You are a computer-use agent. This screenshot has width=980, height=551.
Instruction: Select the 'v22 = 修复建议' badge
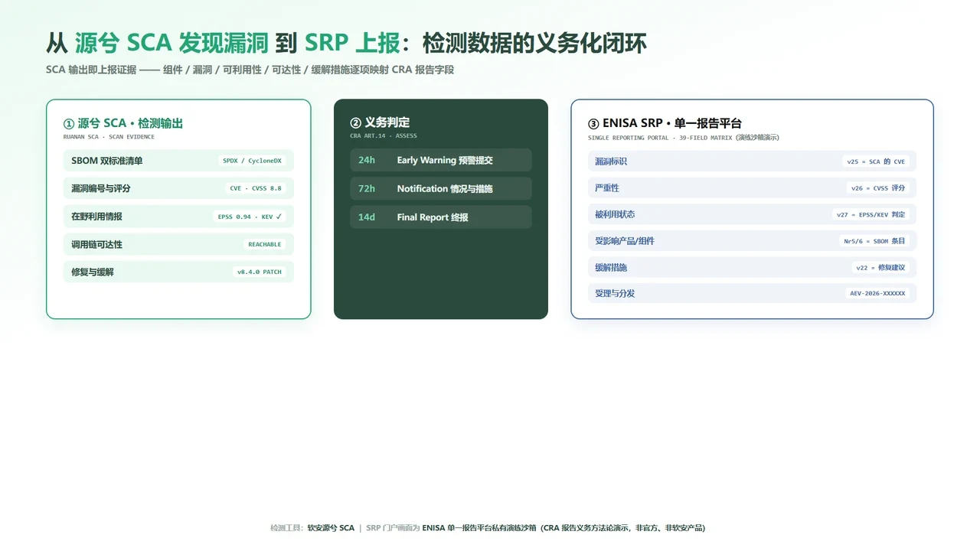point(880,267)
